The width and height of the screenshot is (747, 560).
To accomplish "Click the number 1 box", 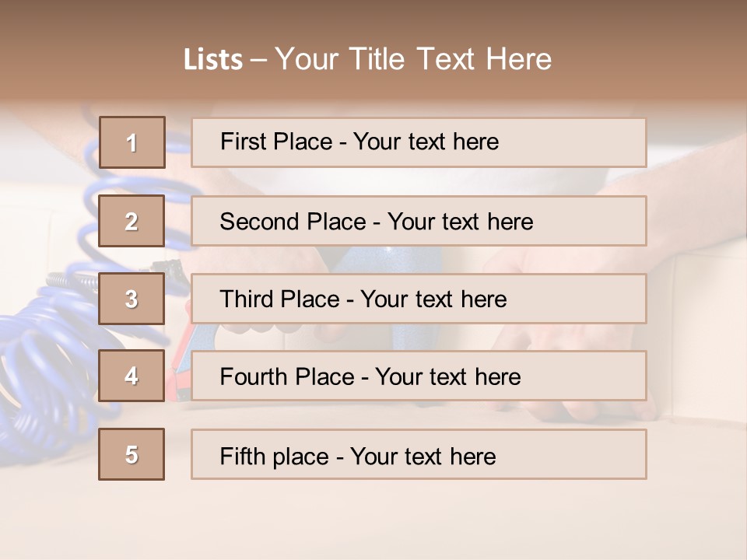I will point(132,142).
